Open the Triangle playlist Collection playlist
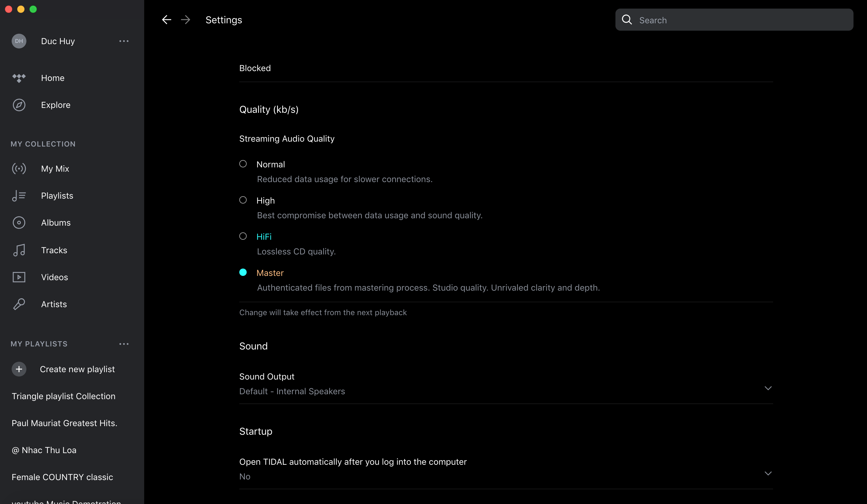 coord(64,396)
